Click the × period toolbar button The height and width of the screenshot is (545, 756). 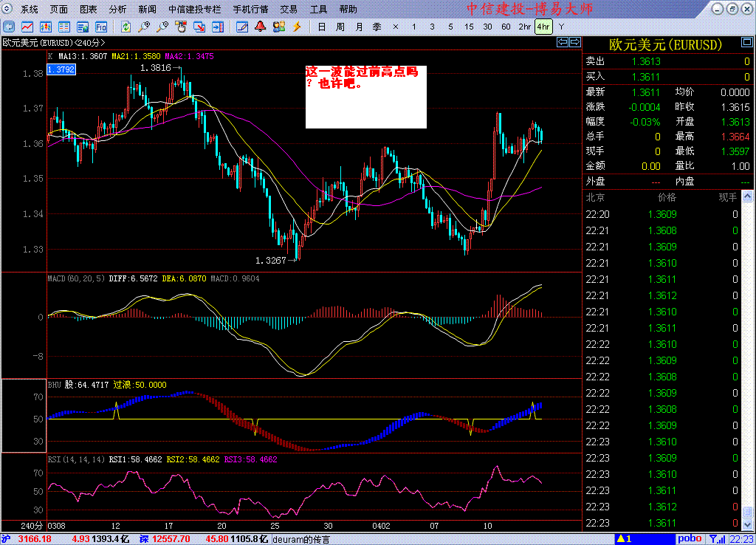pos(396,27)
